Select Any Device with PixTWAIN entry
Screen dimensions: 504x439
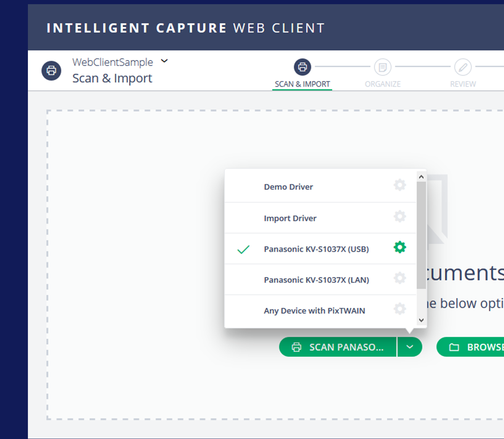click(321, 311)
